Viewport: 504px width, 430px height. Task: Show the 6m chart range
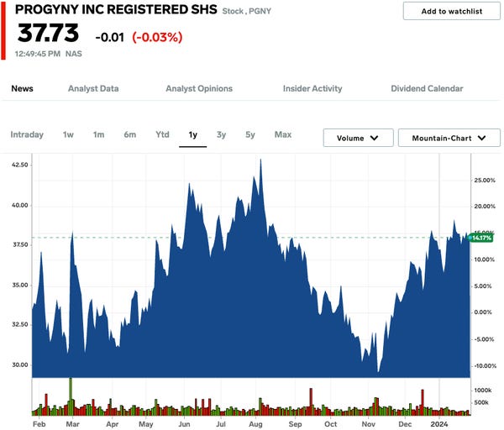[x=130, y=134]
